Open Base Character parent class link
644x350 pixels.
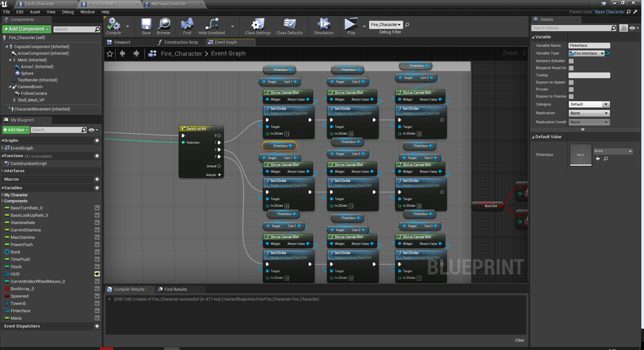[x=610, y=12]
